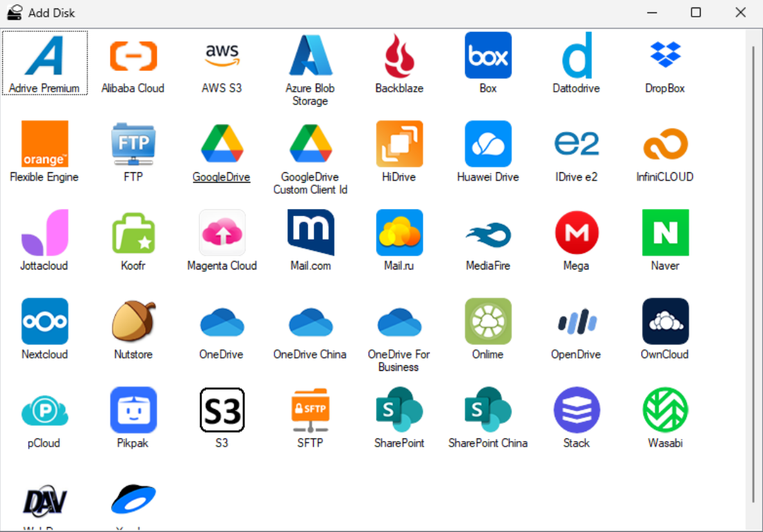Select OneDrive China

pyautogui.click(x=310, y=322)
